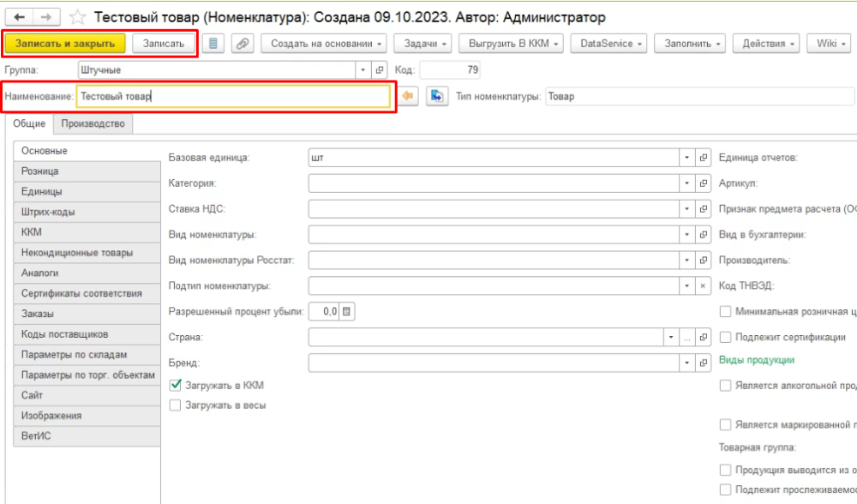Viewport: 857px width, 504px height.
Task: Click into the Наименование text field
Action: click(231, 97)
